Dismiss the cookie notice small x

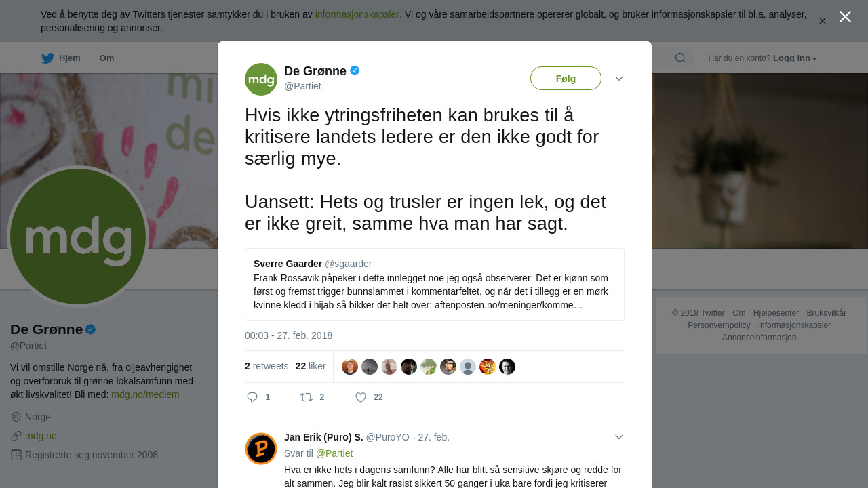click(823, 21)
